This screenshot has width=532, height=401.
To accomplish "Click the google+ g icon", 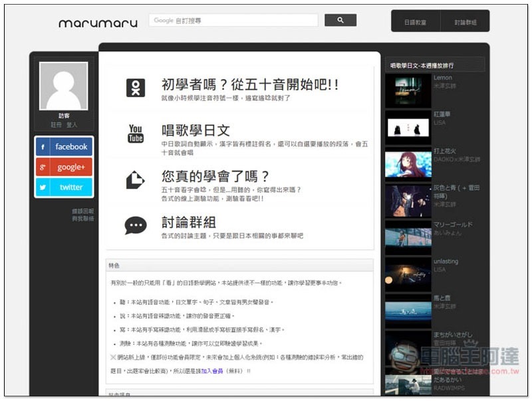I will point(43,167).
